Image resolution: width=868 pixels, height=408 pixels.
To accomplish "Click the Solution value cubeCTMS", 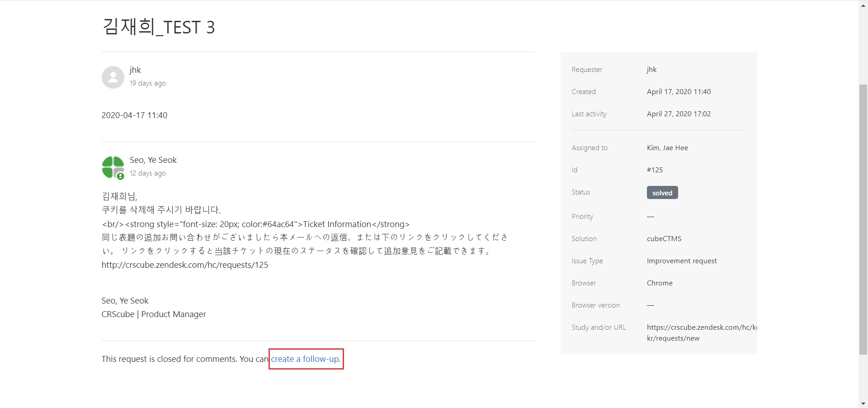I will point(664,239).
